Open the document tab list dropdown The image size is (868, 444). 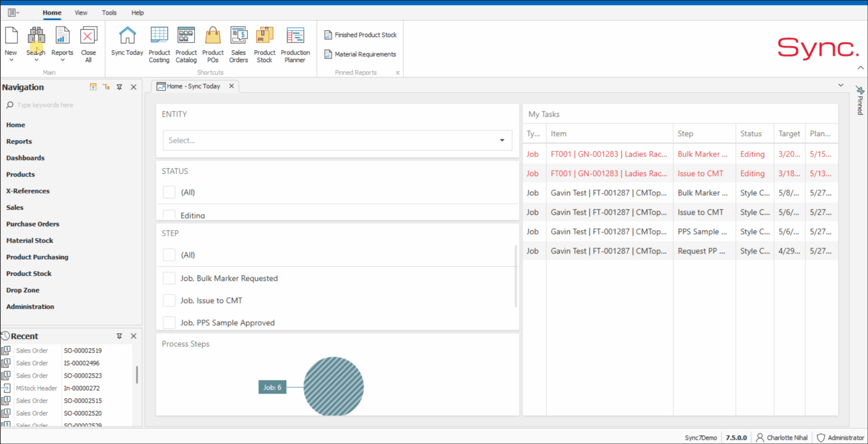[x=841, y=85]
